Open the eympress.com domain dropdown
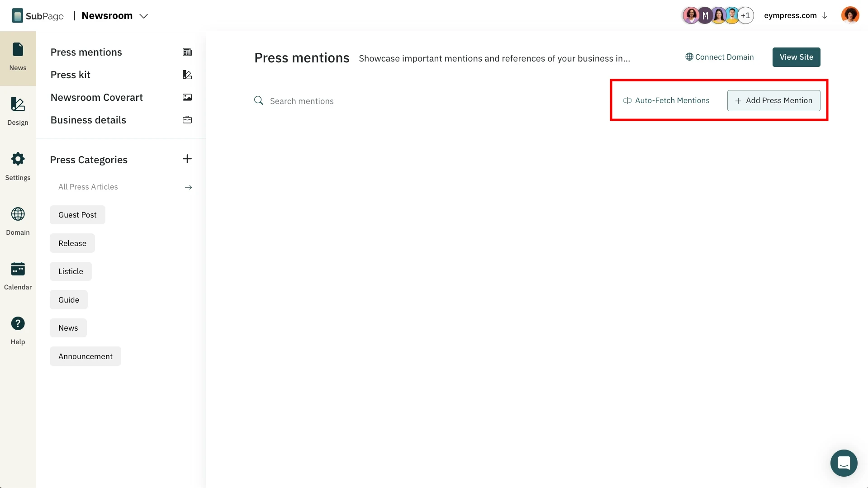This screenshot has width=868, height=488. pos(796,15)
